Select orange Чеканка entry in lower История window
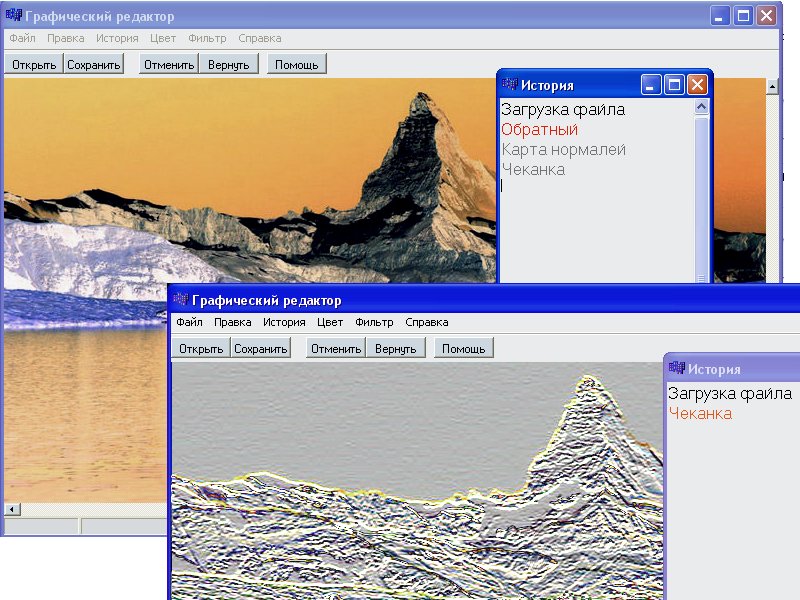 700,413
